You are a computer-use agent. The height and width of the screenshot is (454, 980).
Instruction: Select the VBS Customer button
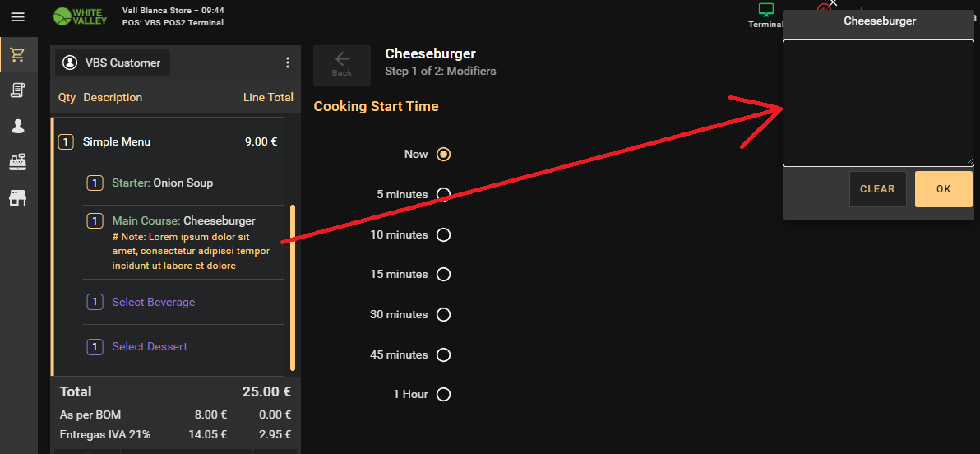[x=113, y=63]
